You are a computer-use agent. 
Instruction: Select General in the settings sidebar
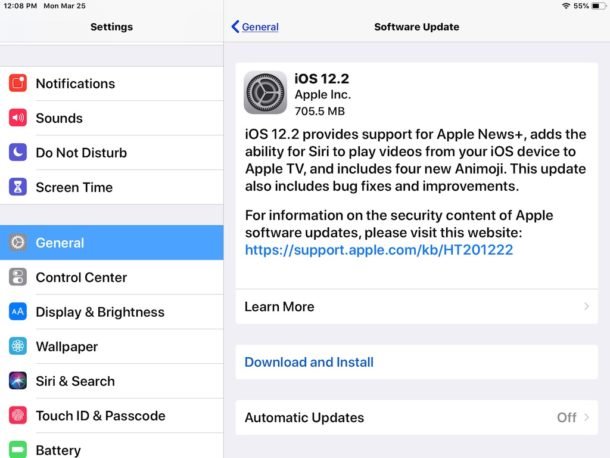coord(111,242)
